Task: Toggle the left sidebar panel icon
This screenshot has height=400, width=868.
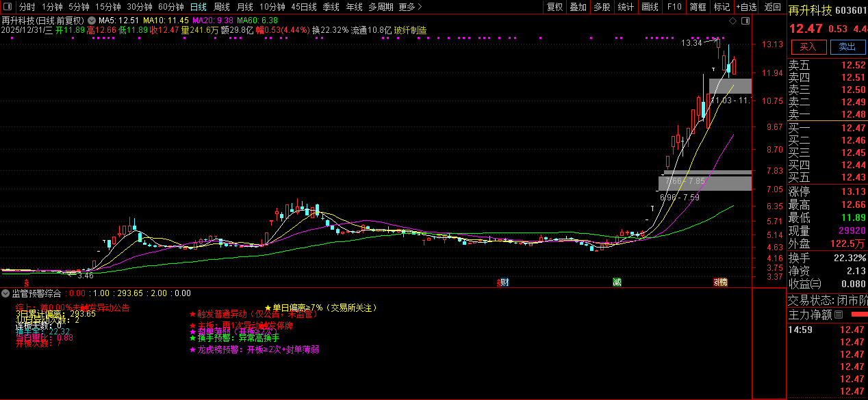Action: pos(8,7)
